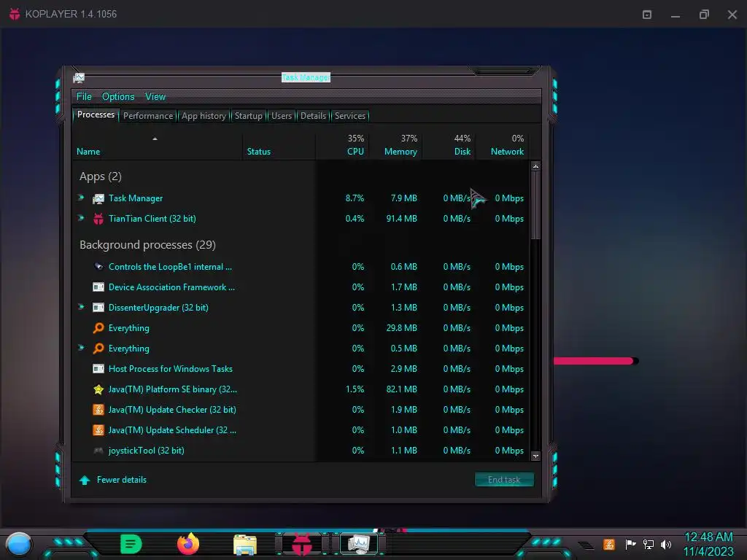Image resolution: width=747 pixels, height=560 pixels.
Task: Expand the DissenterUpgrader process row
Action: pos(81,307)
